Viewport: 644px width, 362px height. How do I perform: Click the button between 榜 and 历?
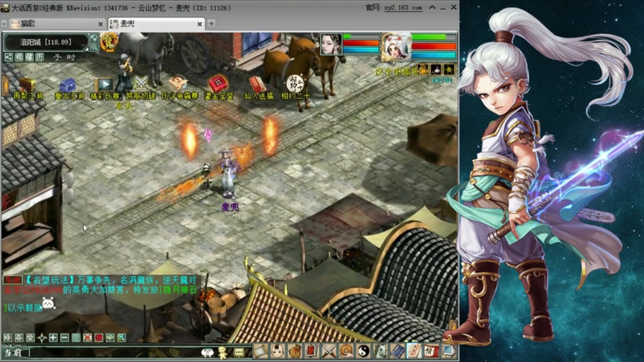coord(29,57)
